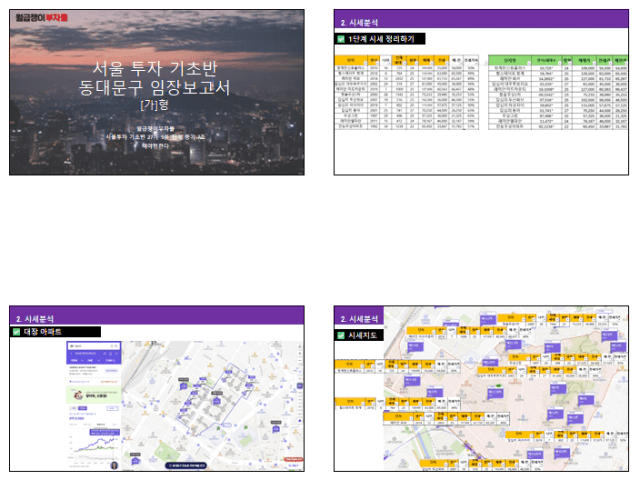
Task: Open the 대장 아파트 slide
Action: click(x=157, y=389)
